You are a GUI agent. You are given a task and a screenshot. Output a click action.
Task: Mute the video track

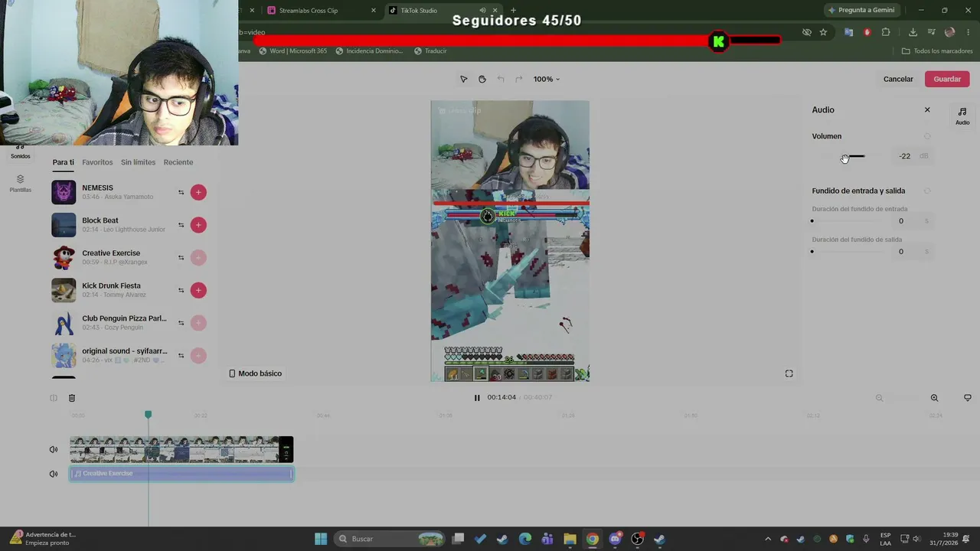pos(54,449)
